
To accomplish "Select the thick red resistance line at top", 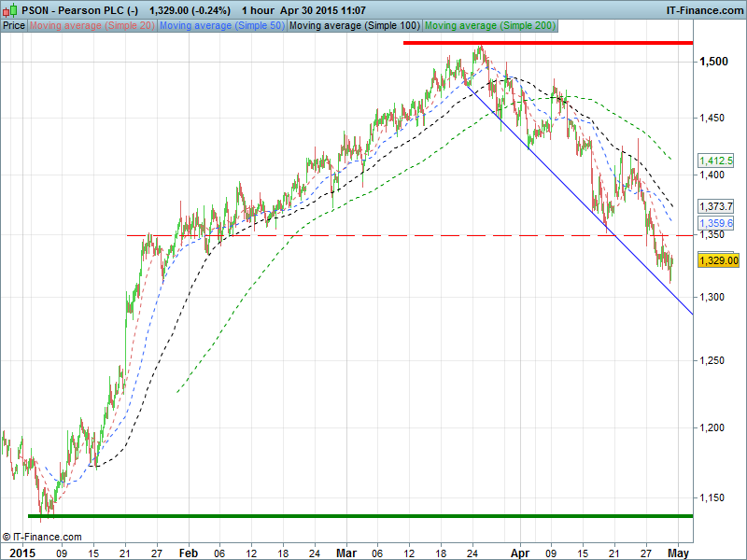I will (x=548, y=43).
